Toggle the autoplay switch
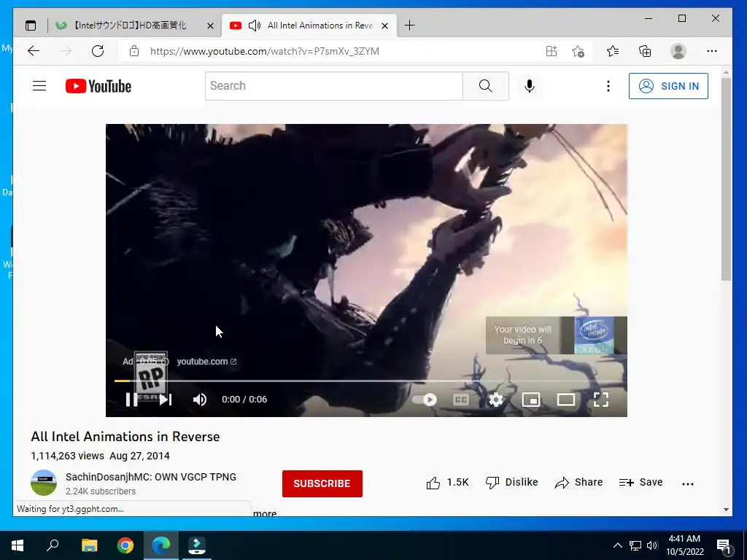 tap(425, 400)
